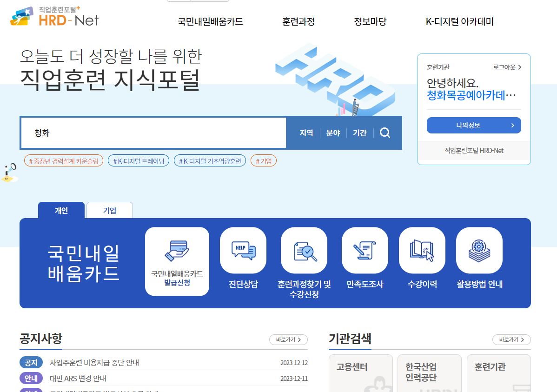Open notice 대민 ARS 변경 안내

click(x=78, y=379)
